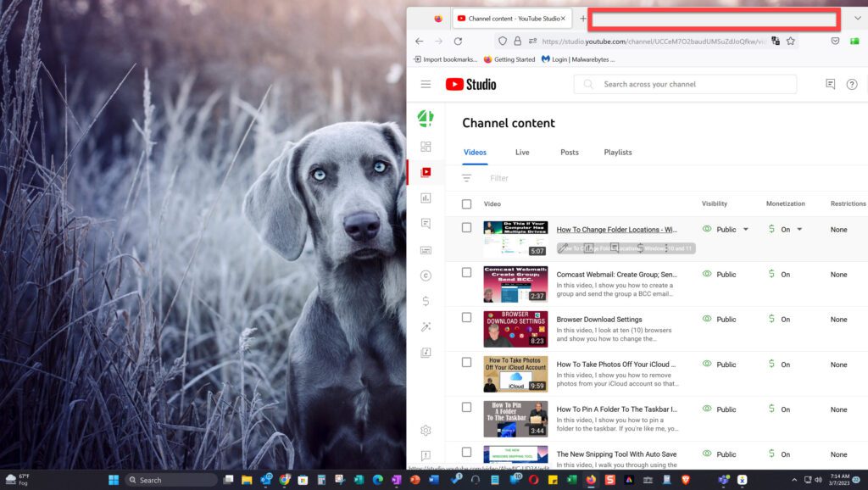This screenshot has height=490, width=868.
Task: Open Firefox Pocket save icon
Action: pos(835,41)
